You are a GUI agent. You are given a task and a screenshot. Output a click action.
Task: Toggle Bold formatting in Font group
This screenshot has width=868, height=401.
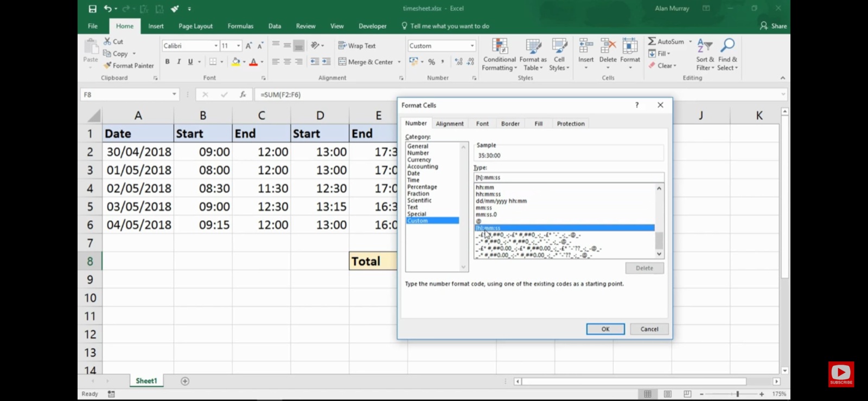168,62
